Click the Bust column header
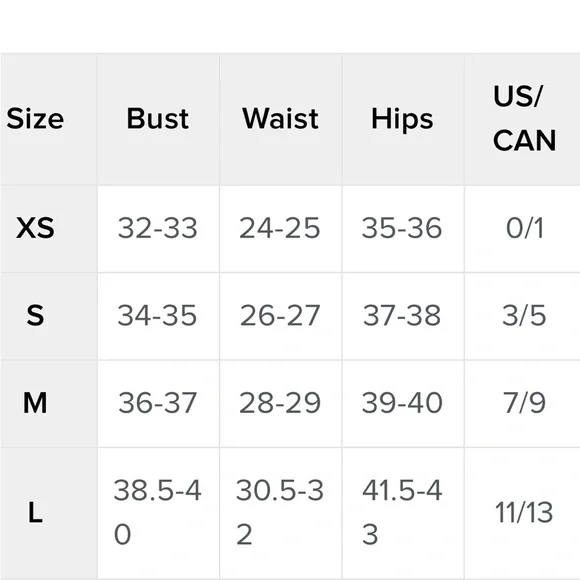 tap(158, 119)
